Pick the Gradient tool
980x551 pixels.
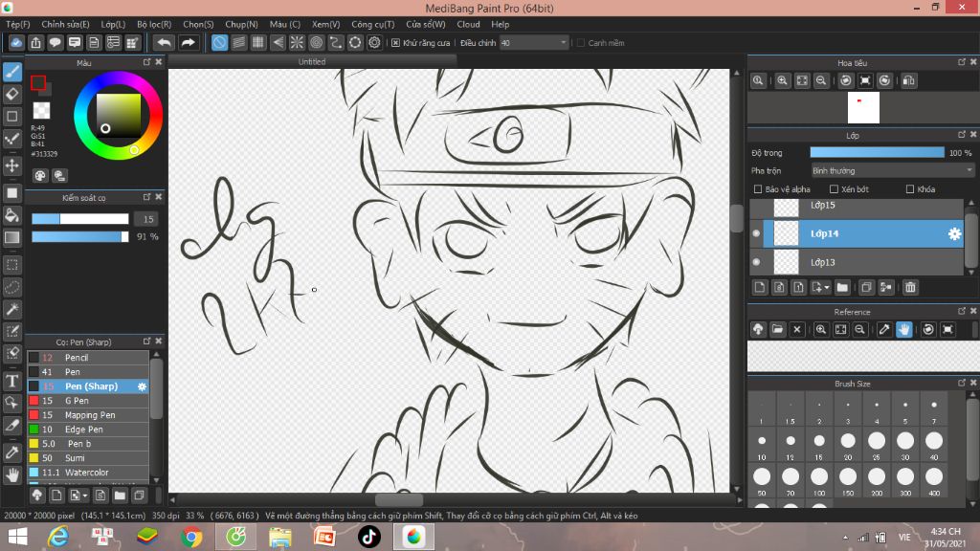click(x=11, y=237)
